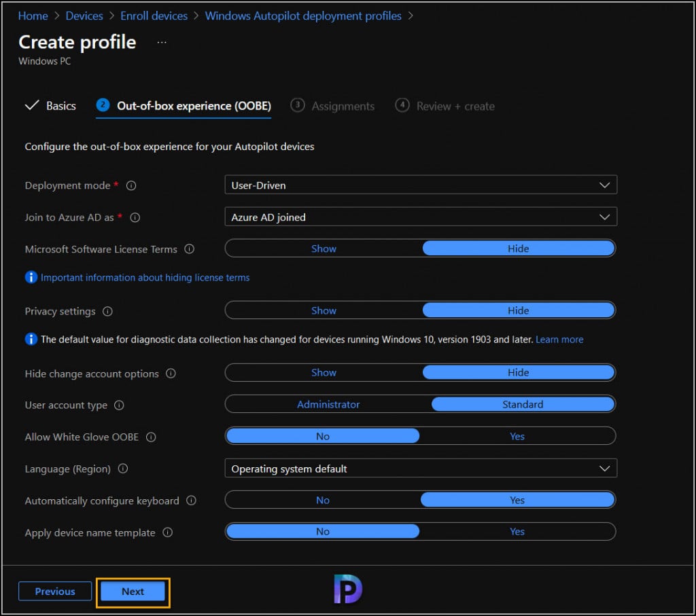Open the Deployment mode dropdown
Screen dimensions: 696x616
(421, 185)
